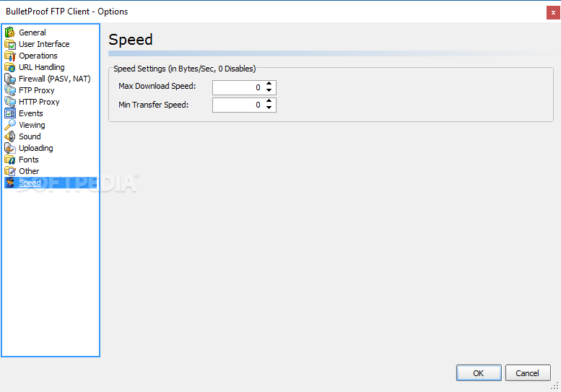The height and width of the screenshot is (392, 561).
Task: Go to the Operations settings
Action: [38, 56]
